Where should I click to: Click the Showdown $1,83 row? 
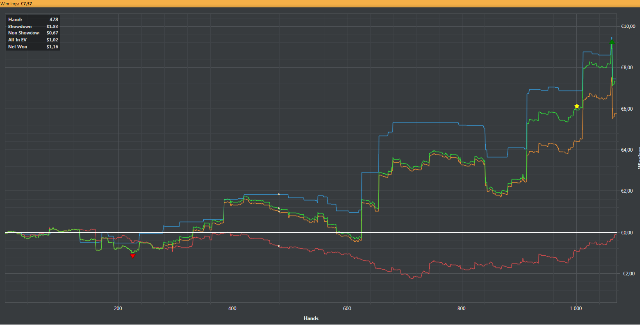[x=33, y=26]
